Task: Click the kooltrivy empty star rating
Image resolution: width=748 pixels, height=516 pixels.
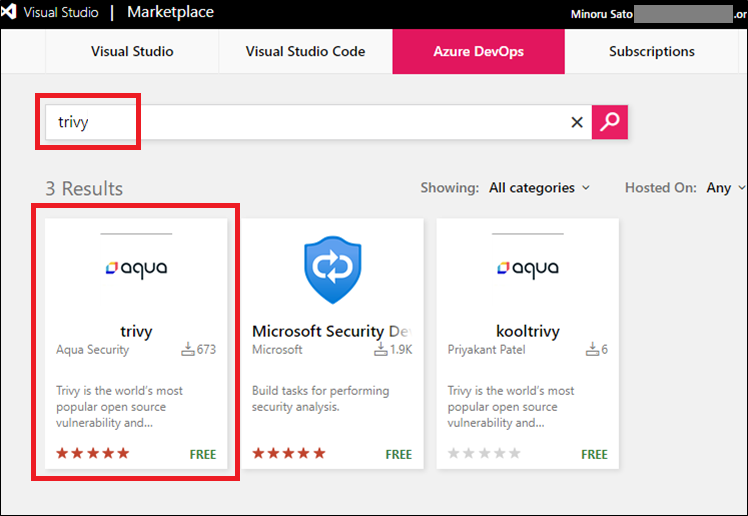Action: 484,453
